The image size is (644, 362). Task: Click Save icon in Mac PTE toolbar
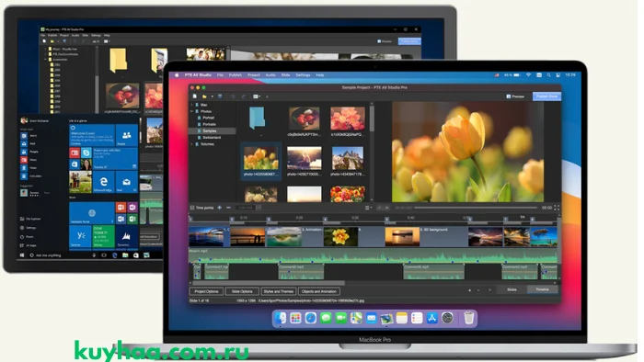pos(220,96)
